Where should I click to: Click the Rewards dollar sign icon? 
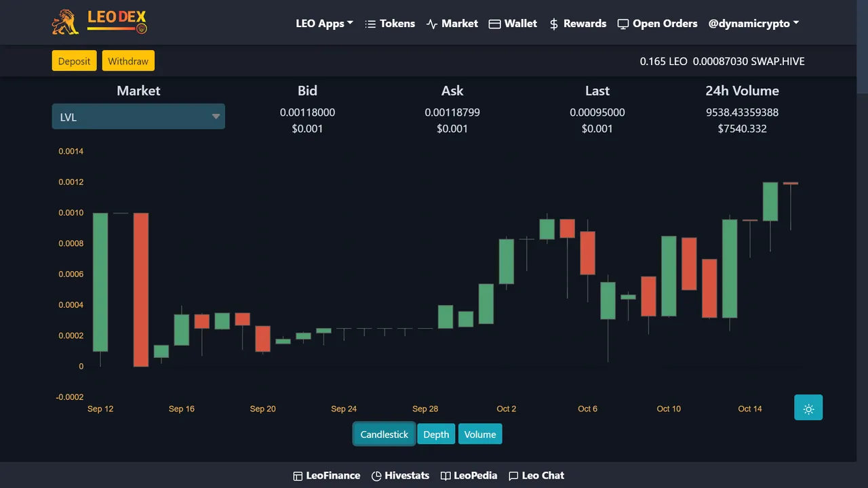554,24
